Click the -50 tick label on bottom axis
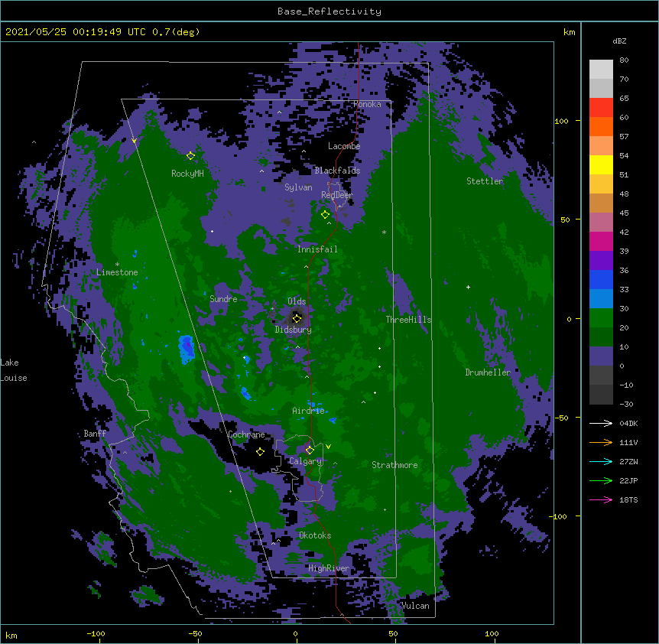This screenshot has width=659, height=644. (195, 633)
